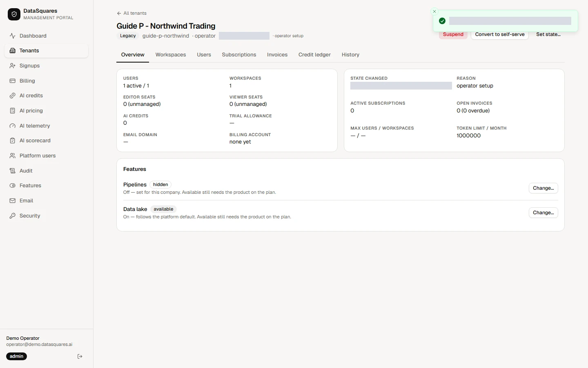Open the Credit ledger tab
The image size is (588, 368).
(x=314, y=55)
